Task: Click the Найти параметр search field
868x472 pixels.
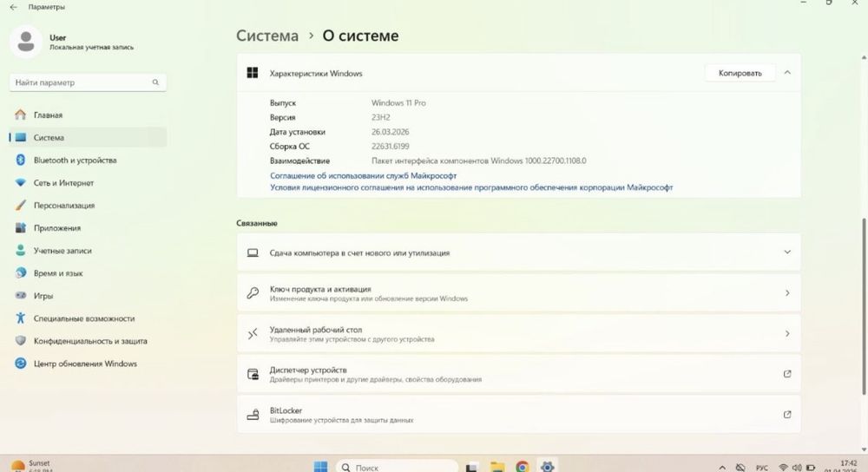Action: click(88, 82)
